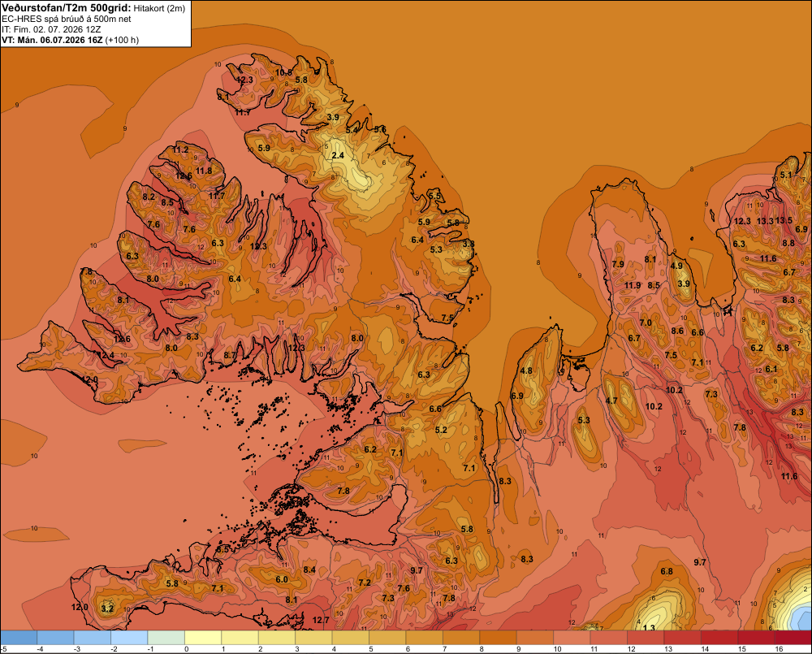Click the 16 tick label on the color scale
The height and width of the screenshot is (654, 812).
[779, 649]
